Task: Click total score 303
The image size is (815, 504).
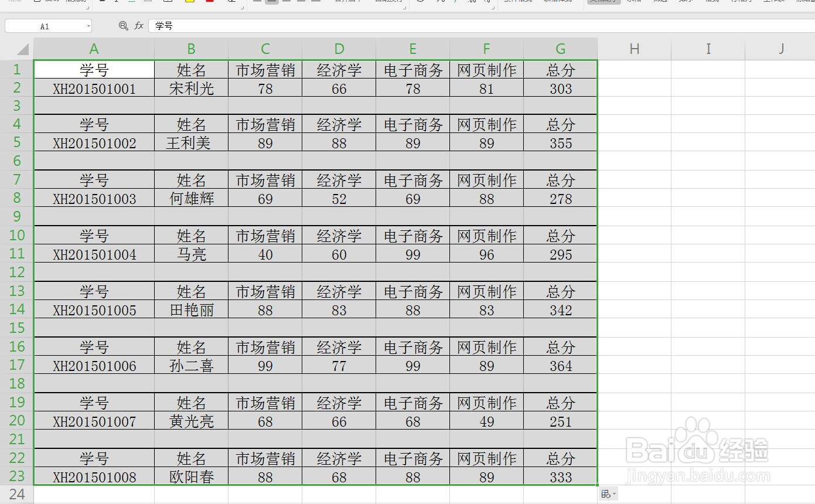Action: coord(561,88)
